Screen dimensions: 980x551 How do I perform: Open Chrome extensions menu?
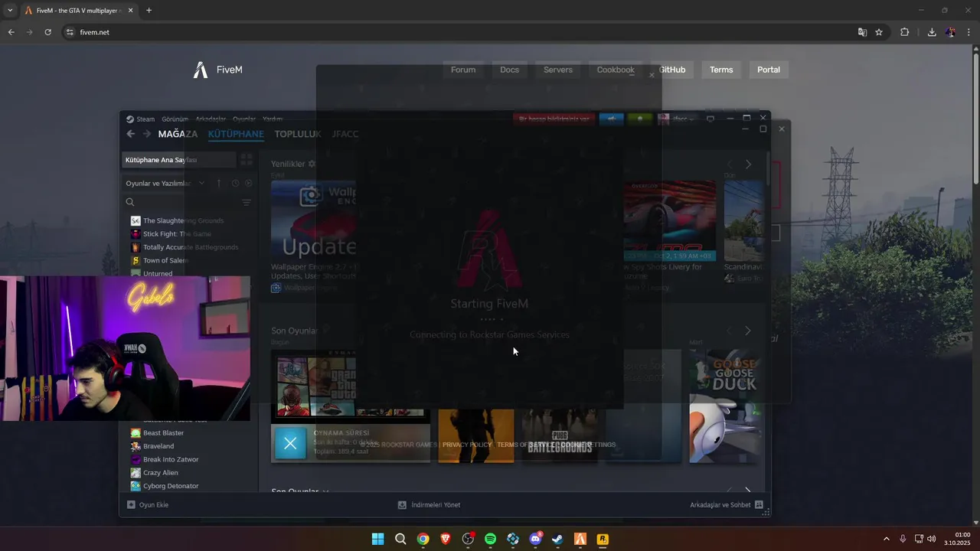(905, 32)
